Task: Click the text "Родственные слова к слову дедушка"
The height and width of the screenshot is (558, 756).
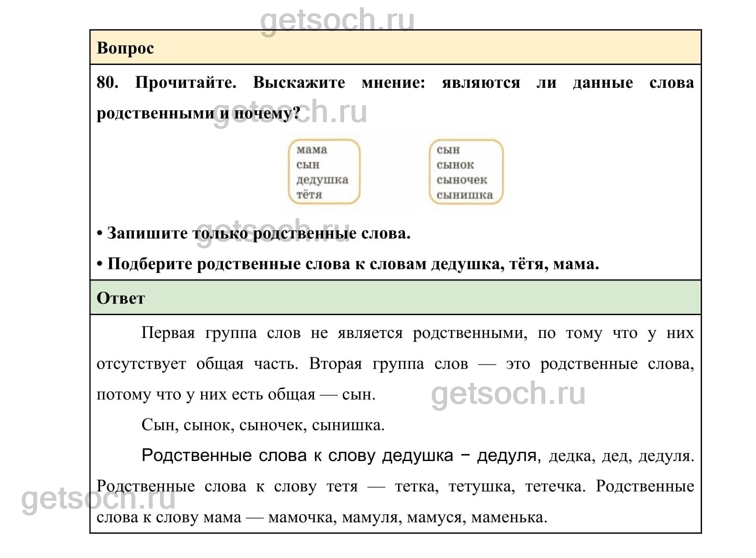Action: point(297,456)
